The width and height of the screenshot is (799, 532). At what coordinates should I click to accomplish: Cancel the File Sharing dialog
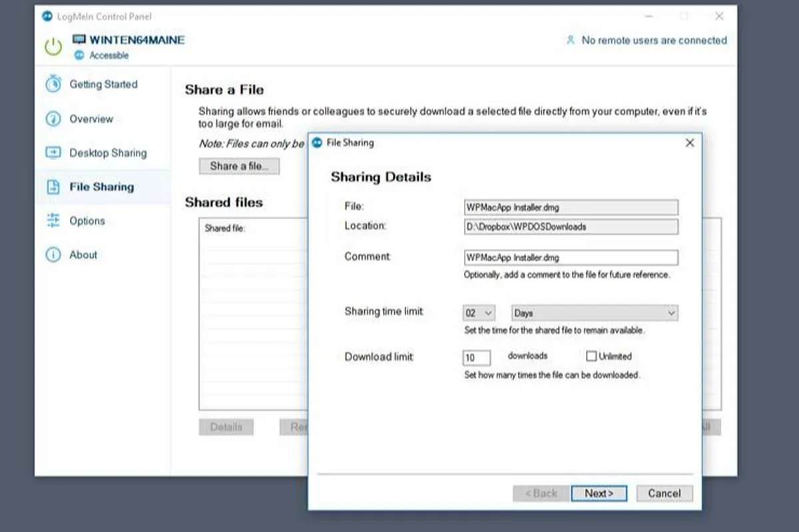pos(665,493)
